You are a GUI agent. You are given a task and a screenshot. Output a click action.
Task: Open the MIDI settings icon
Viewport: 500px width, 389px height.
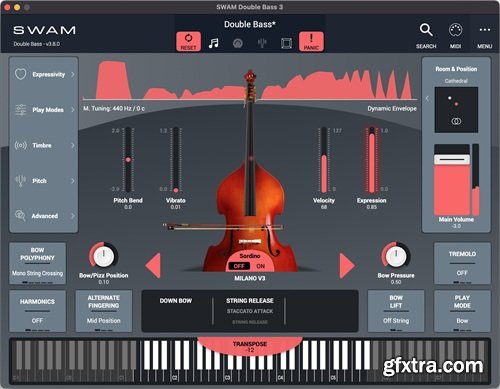(455, 30)
